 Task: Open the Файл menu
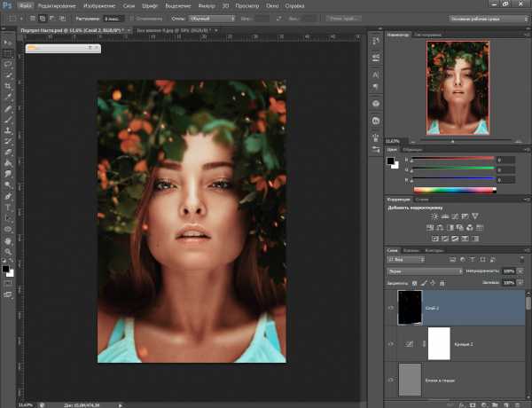(x=27, y=4)
